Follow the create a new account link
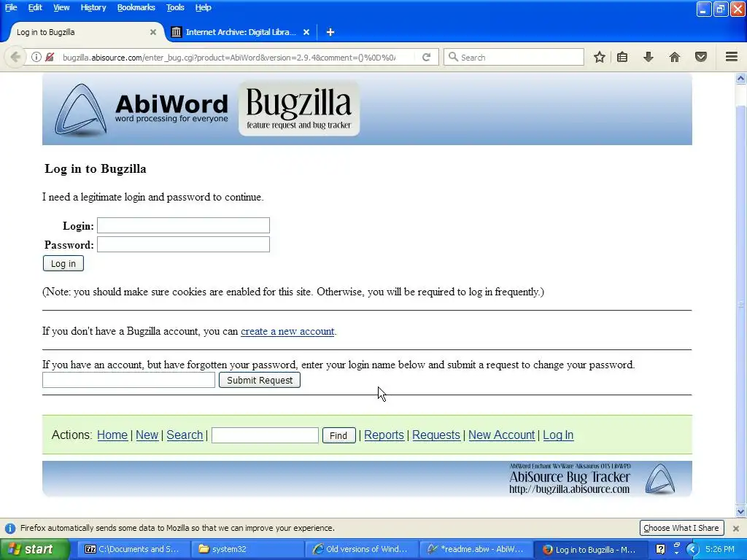 coord(287,332)
